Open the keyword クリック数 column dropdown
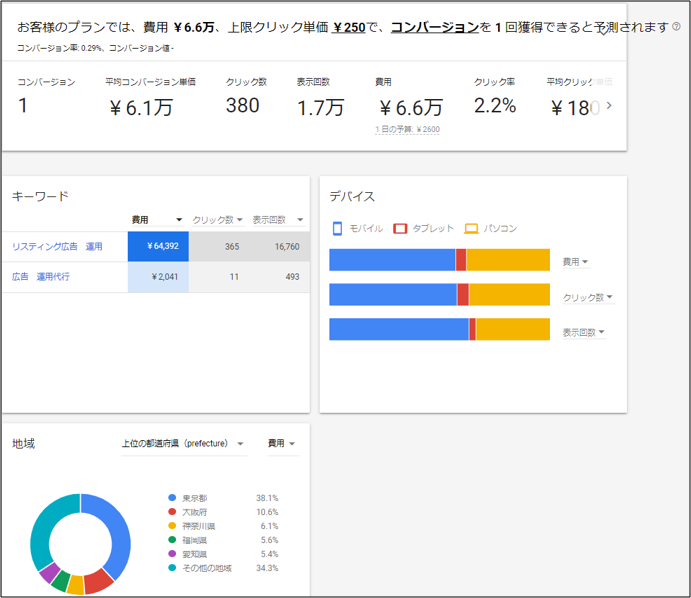 coord(218,219)
